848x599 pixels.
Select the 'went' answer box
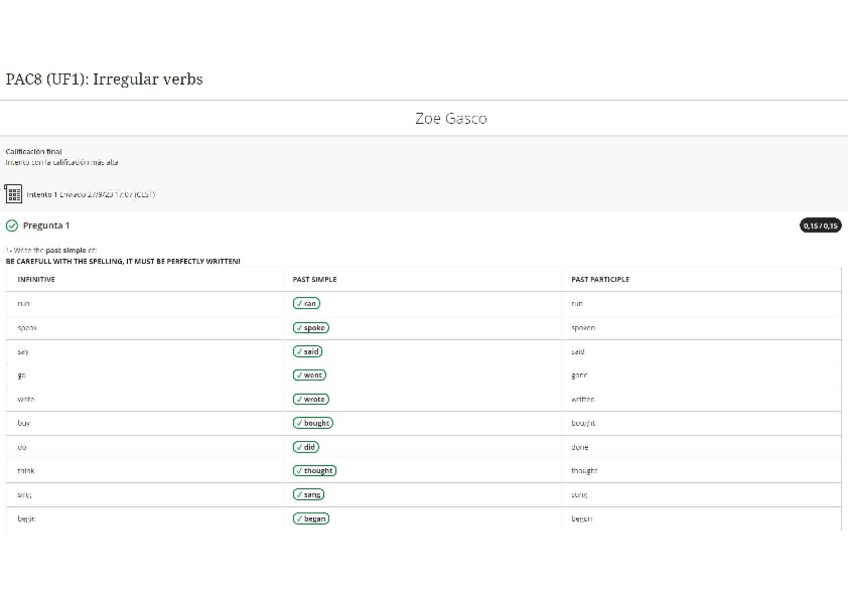pos(310,375)
